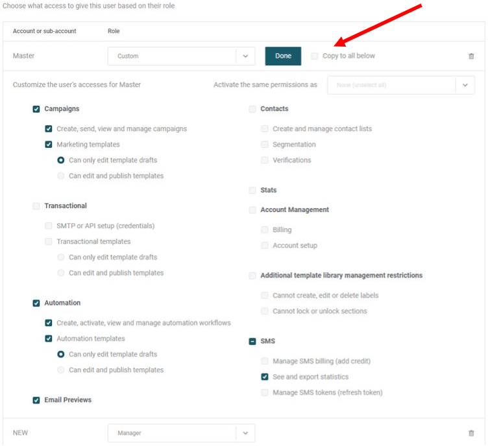The height and width of the screenshot is (448, 488).
Task: Uncheck the Campaigns checkbox
Action: [x=36, y=109]
